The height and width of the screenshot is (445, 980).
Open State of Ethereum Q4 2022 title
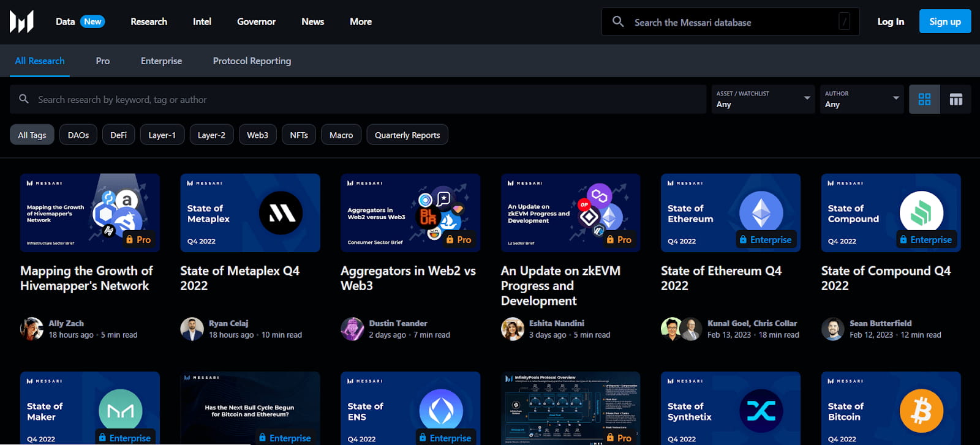(722, 279)
